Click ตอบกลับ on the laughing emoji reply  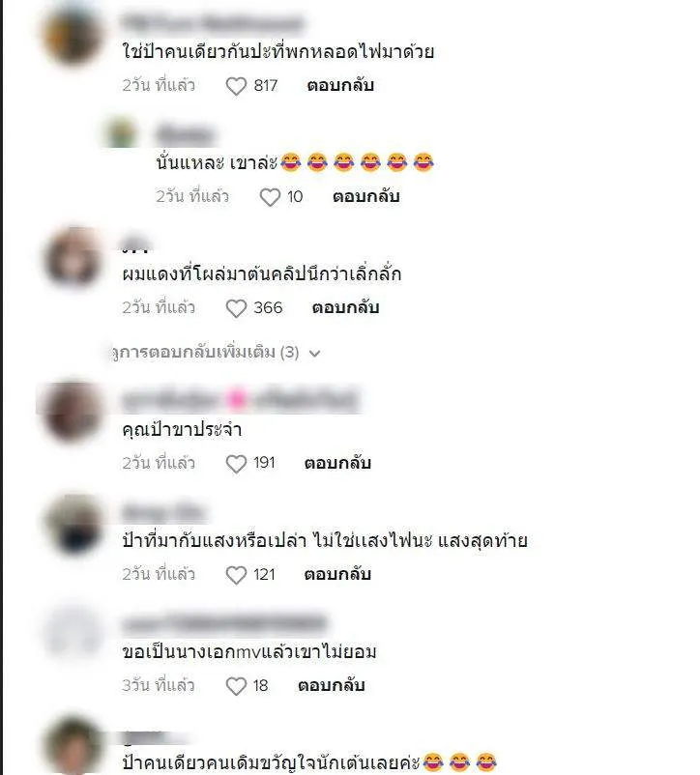coord(365,197)
